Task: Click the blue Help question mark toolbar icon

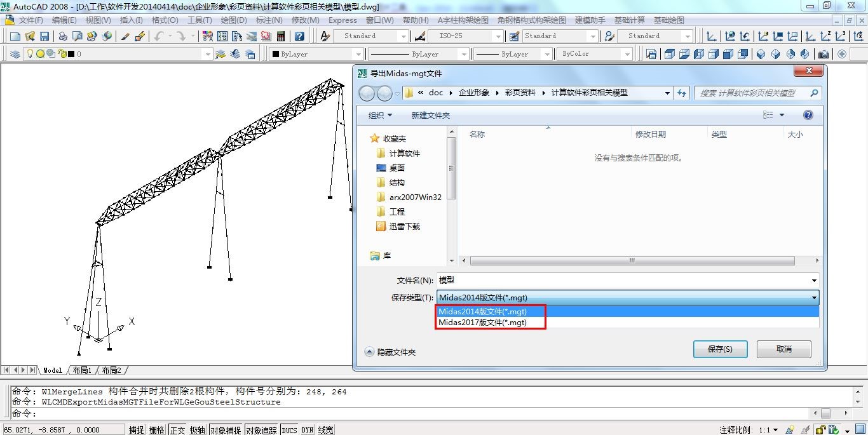Action: point(299,36)
